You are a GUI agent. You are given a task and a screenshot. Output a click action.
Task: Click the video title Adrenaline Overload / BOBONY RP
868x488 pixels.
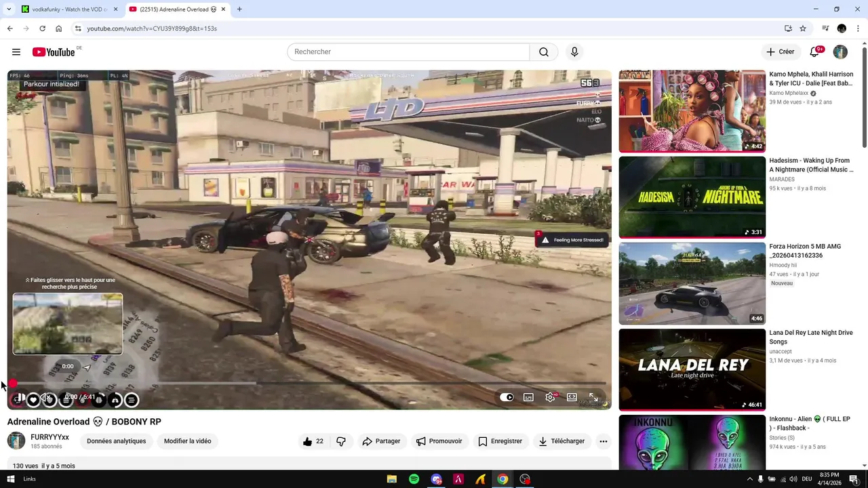coord(84,422)
